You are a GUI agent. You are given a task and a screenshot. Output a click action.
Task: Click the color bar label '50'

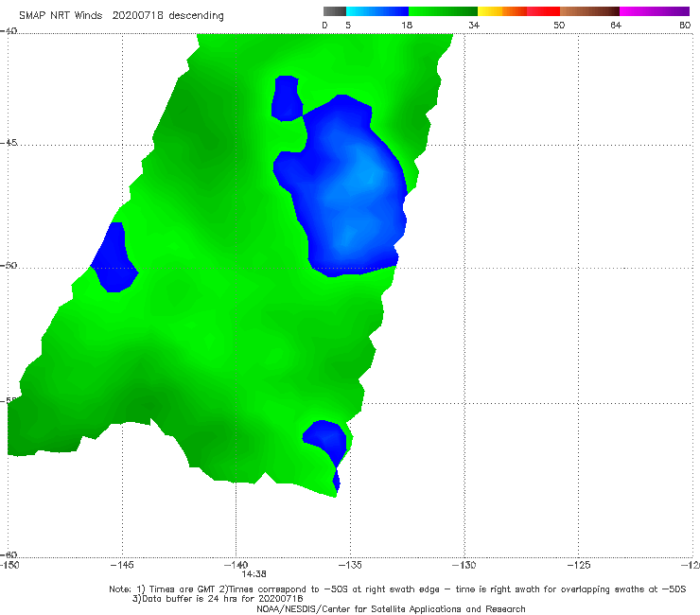(x=559, y=26)
